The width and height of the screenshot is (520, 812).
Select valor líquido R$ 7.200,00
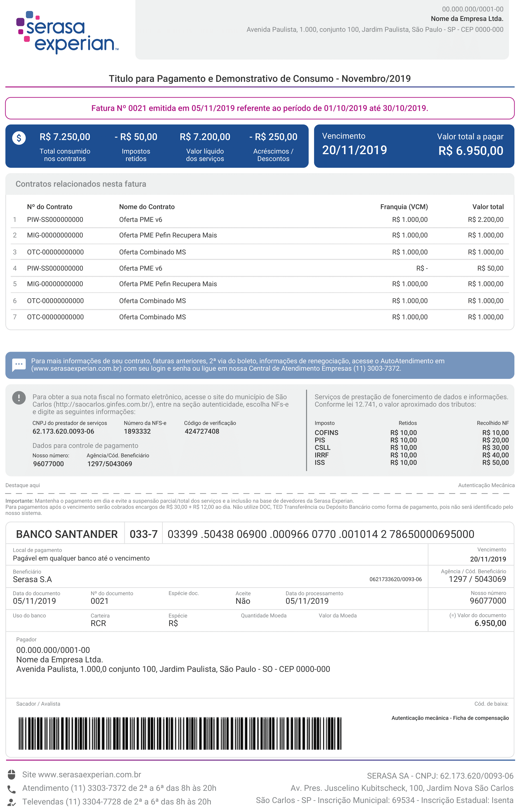coord(205,137)
